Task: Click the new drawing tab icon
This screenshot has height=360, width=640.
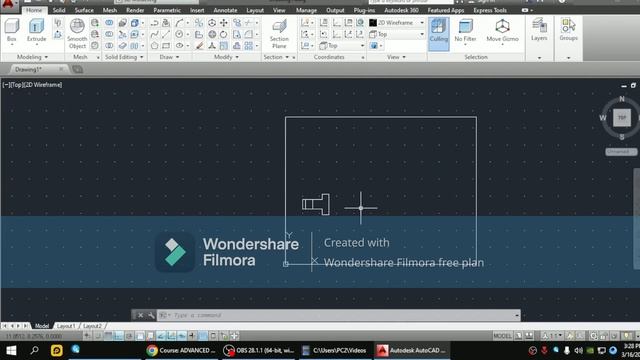Action: coord(78,69)
